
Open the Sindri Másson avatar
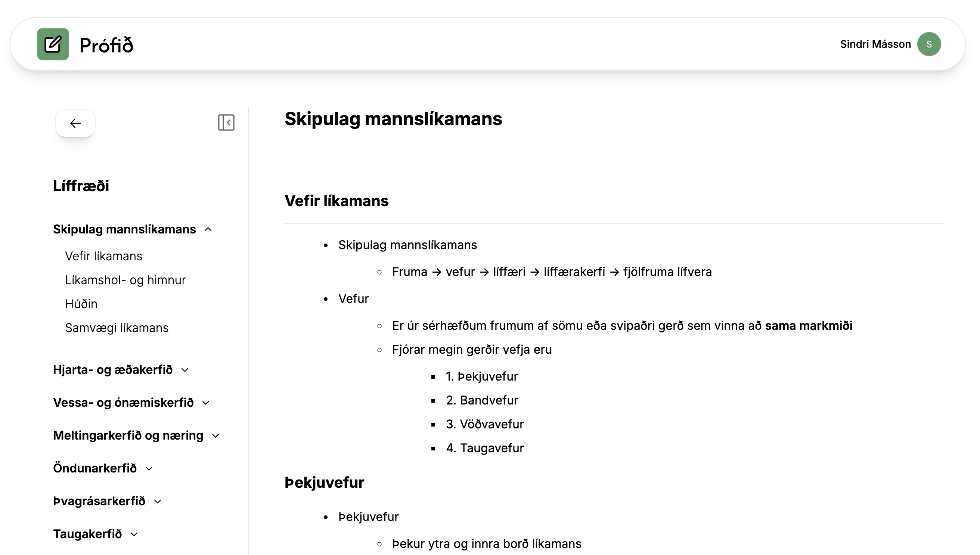click(x=929, y=44)
